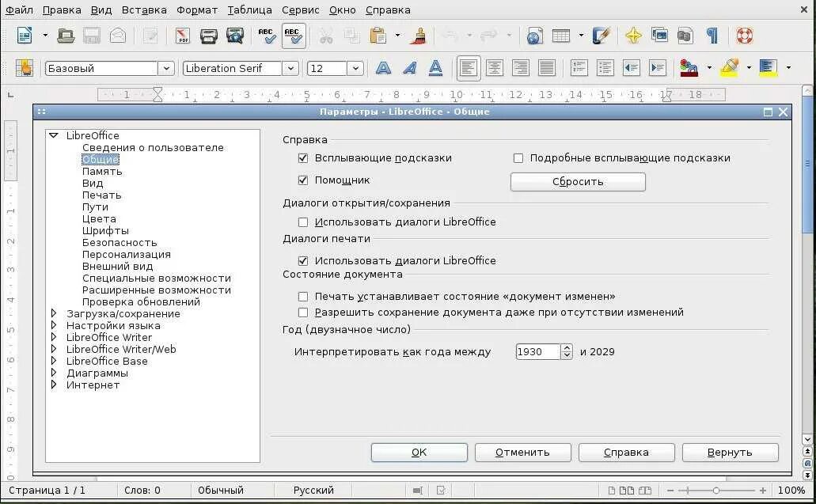
Task: Click the Справка dialog button
Action: point(626,453)
